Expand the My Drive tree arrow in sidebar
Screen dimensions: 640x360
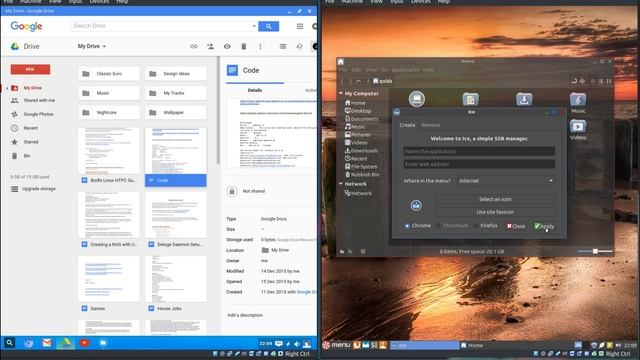7,88
